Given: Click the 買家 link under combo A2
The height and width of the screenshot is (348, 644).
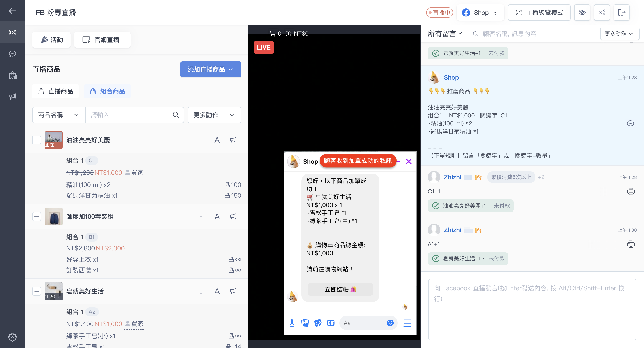Looking at the screenshot, I should (134, 324).
